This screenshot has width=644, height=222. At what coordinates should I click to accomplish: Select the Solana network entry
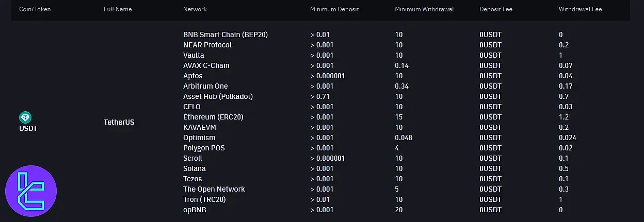coord(195,168)
